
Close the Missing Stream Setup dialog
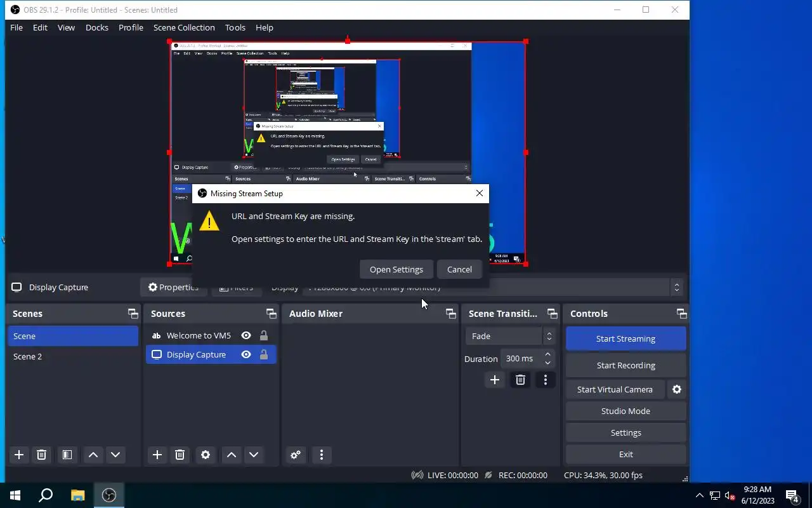(x=480, y=193)
